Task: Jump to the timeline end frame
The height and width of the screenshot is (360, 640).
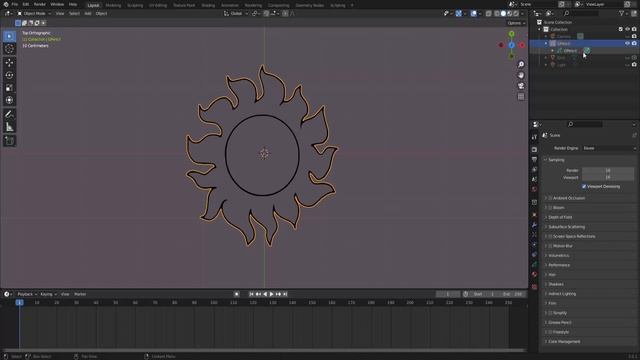Action: 285,294
